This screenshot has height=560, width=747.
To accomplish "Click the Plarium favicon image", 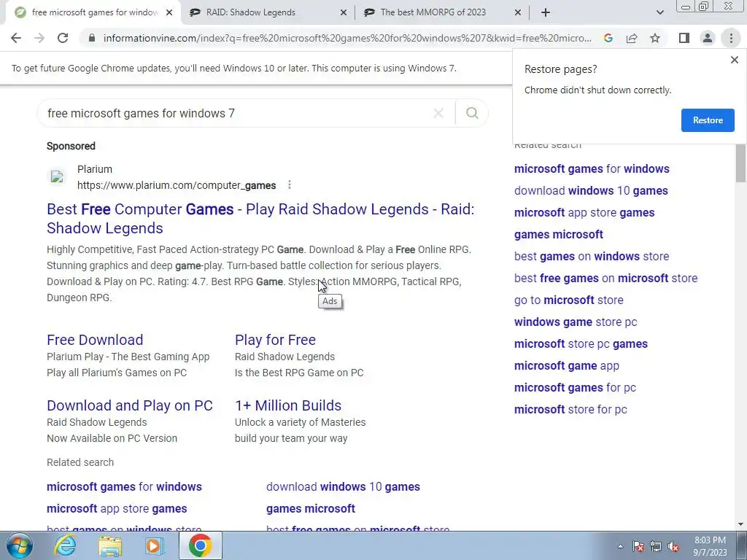I will [57, 176].
